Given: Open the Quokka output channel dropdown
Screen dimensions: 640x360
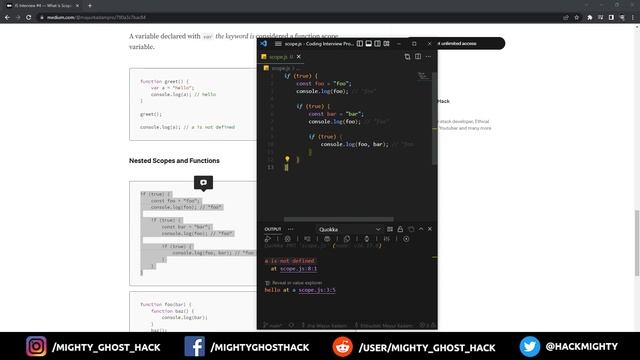Looking at the screenshot, I should (x=349, y=229).
